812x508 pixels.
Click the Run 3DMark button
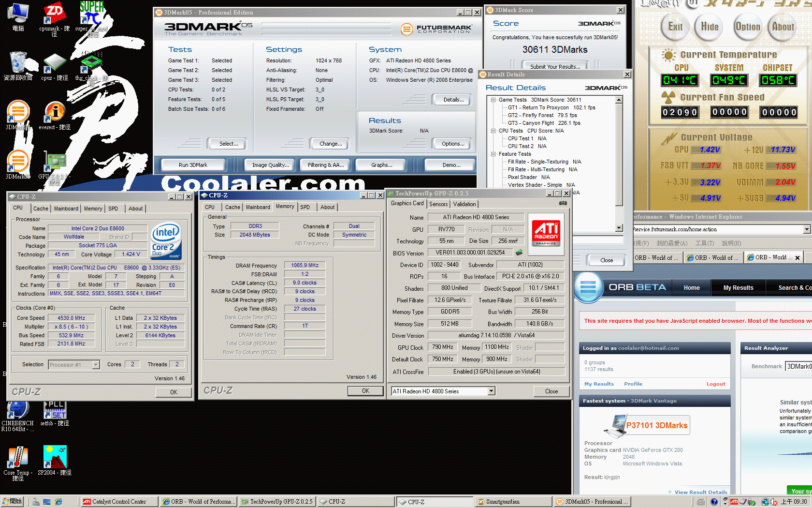[193, 165]
